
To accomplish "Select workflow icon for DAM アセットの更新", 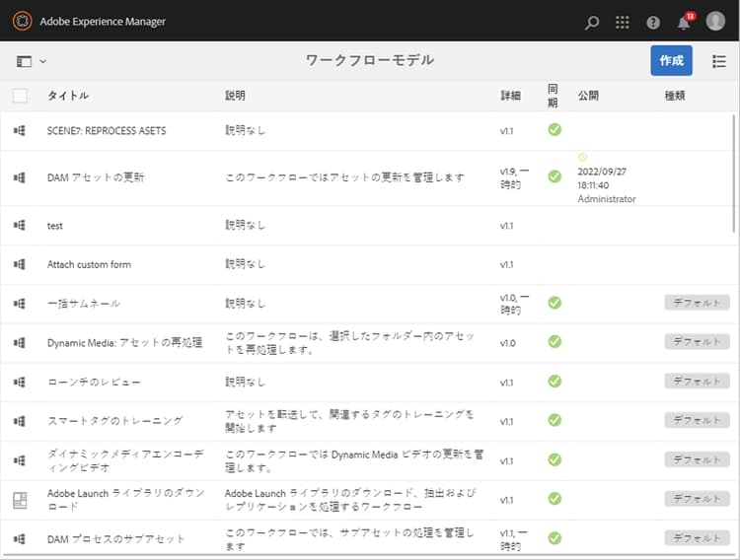I will [20, 177].
